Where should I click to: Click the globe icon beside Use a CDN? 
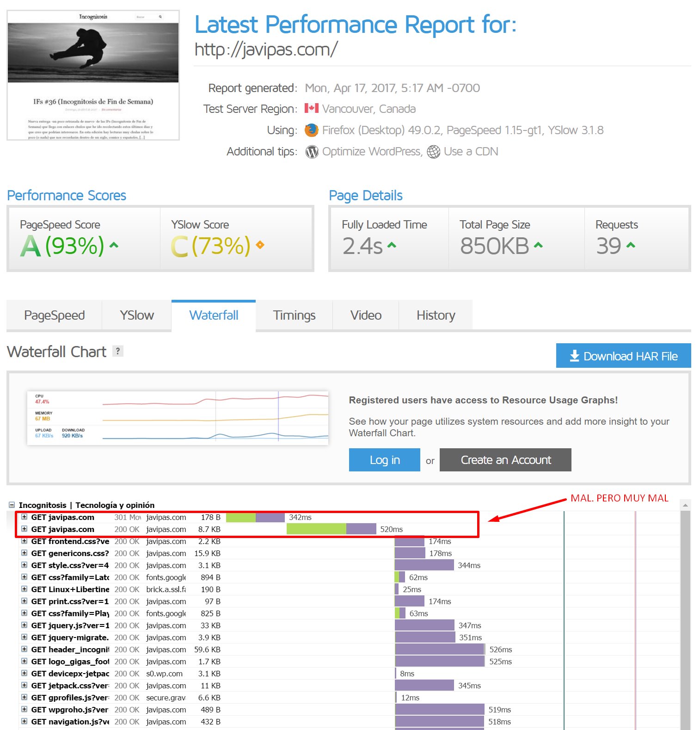point(433,152)
